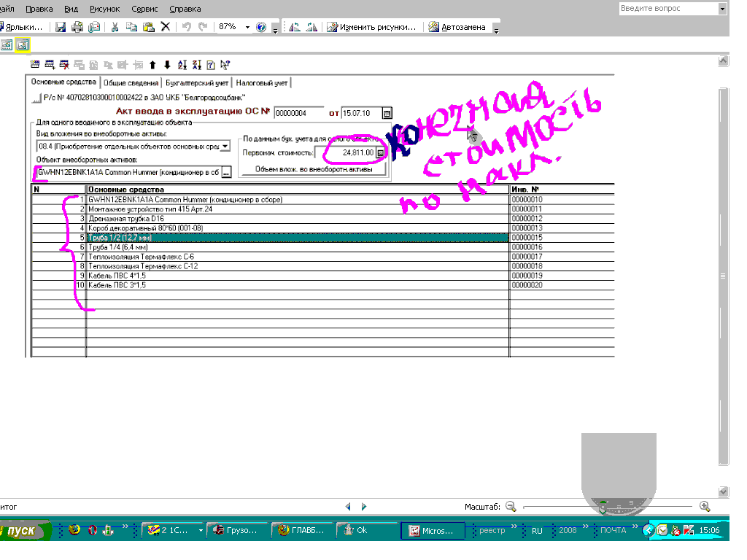The image size is (747, 560).
Task: Click the 'Введите вопрос' question box
Action: [668, 9]
